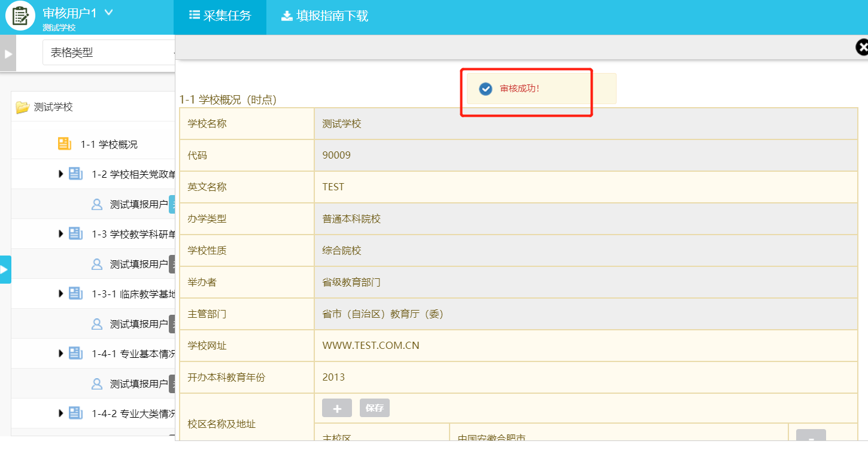The height and width of the screenshot is (453, 868).
Task: Expand the 1-3-1 临床教学基地 node
Action: coord(60,294)
